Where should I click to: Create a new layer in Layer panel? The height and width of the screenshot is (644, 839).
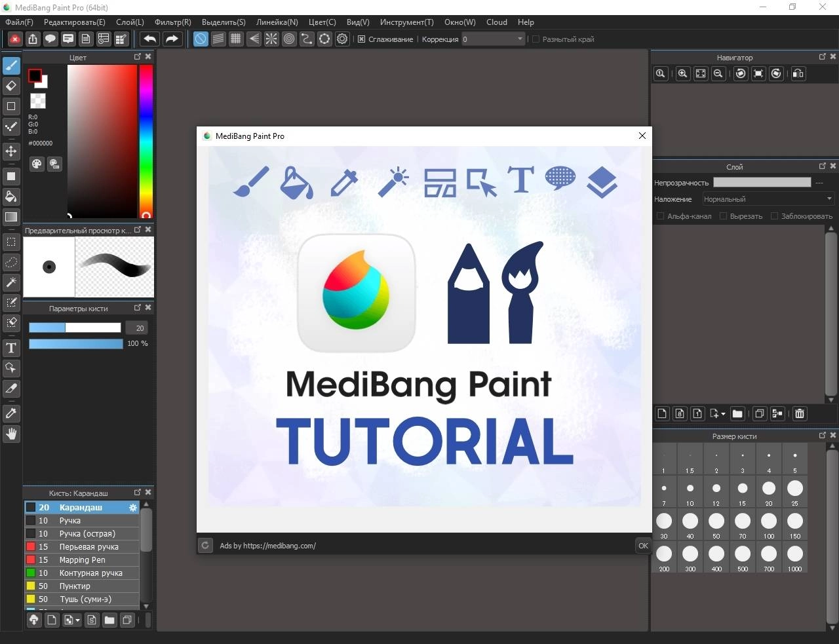[662, 413]
